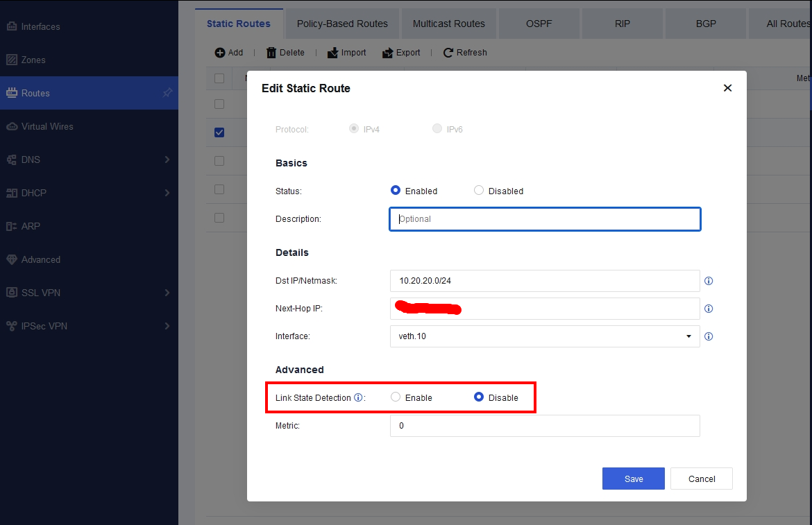Cancel editing the static route
The image size is (812, 525).
[x=702, y=479]
